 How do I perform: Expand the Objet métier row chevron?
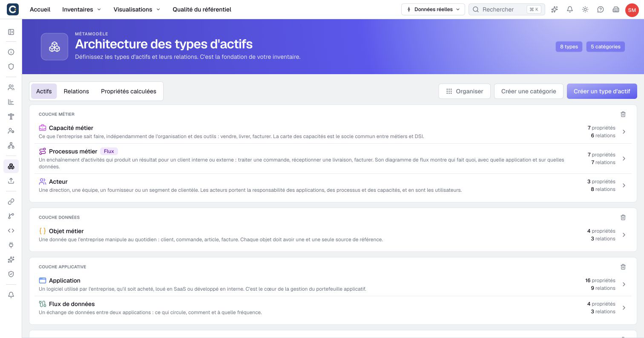click(x=624, y=235)
